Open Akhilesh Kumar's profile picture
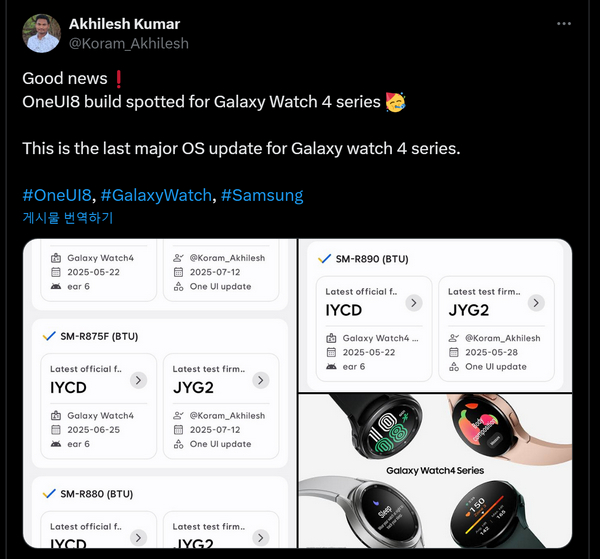 42,33
